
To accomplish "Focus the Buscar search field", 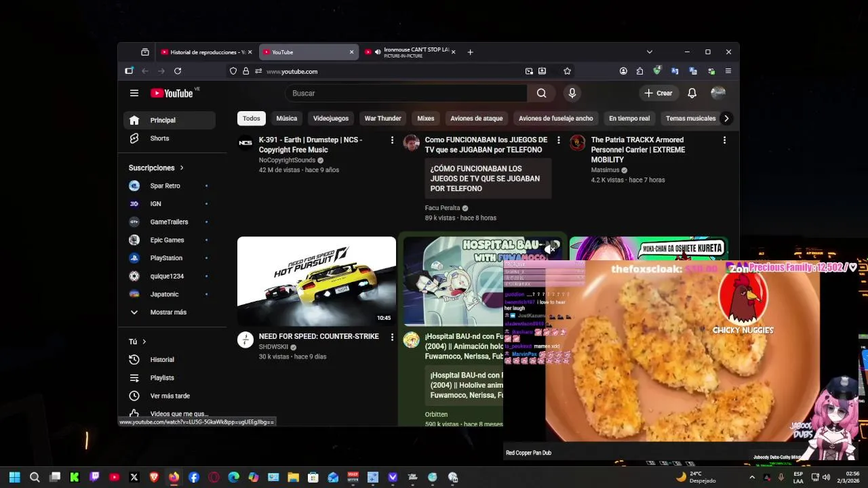I will pos(406,93).
